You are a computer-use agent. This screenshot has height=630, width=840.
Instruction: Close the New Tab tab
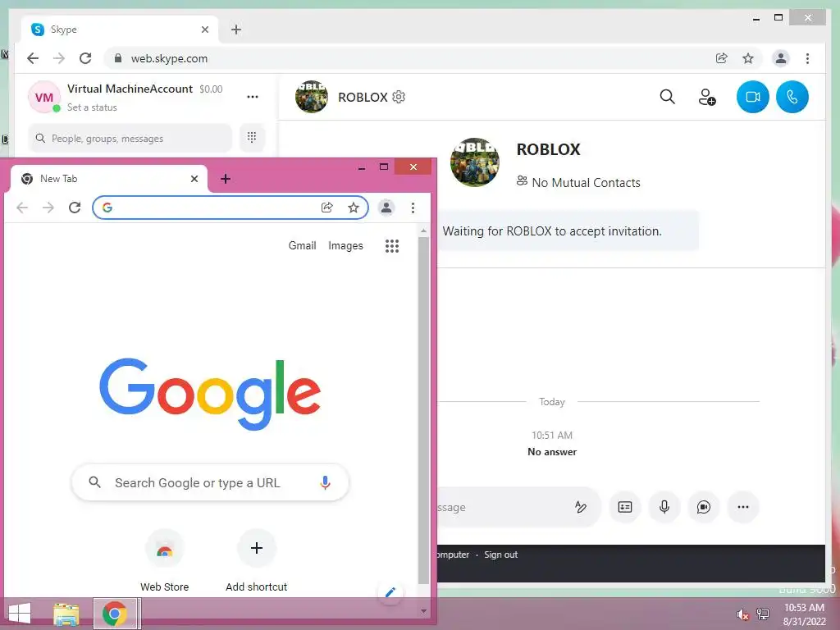(x=194, y=178)
